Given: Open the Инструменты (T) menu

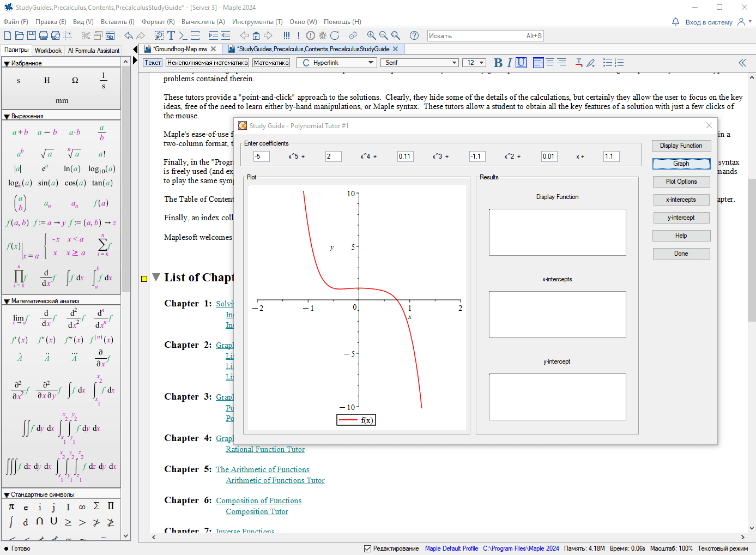Looking at the screenshot, I should pyautogui.click(x=257, y=22).
